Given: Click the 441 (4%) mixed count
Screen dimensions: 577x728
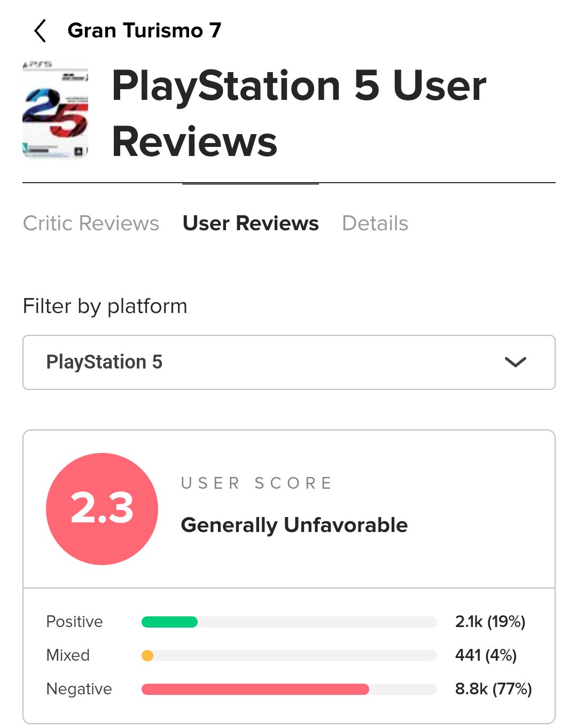Looking at the screenshot, I should coord(486,655).
